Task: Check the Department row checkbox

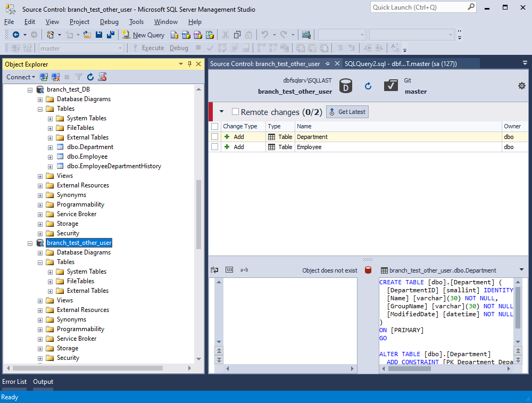Action: pos(214,136)
